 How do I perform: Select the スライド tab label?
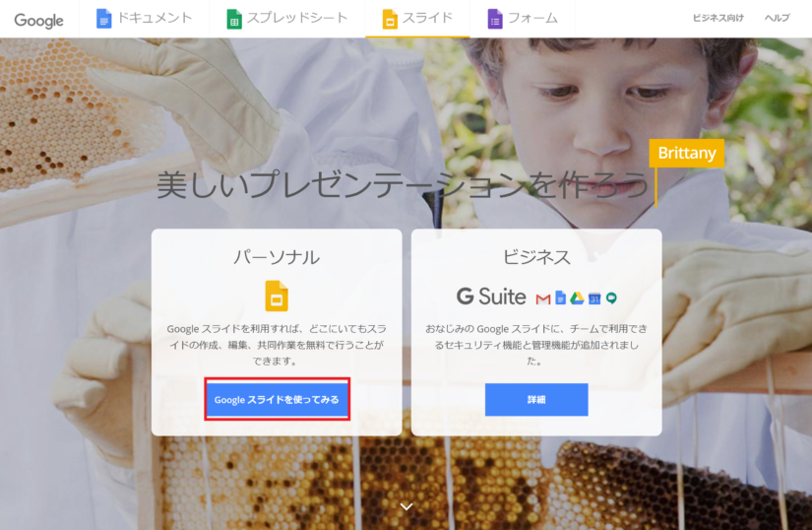427,18
